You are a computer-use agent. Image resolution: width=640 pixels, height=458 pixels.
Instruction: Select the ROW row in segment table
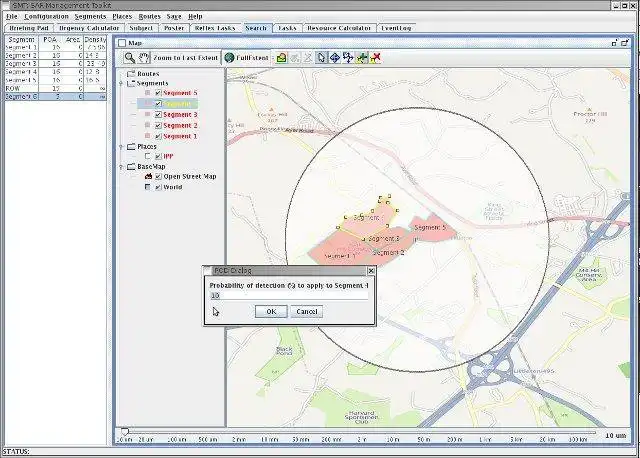[x=56, y=88]
